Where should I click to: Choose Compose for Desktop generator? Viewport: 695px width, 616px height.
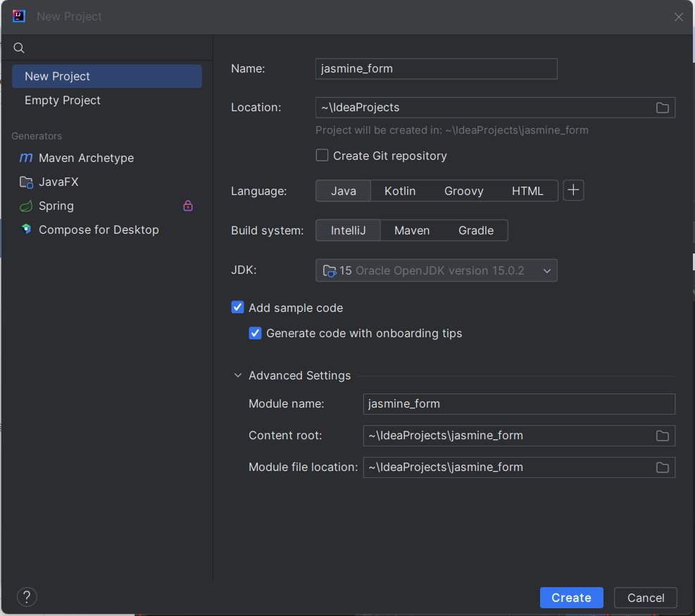107,230
